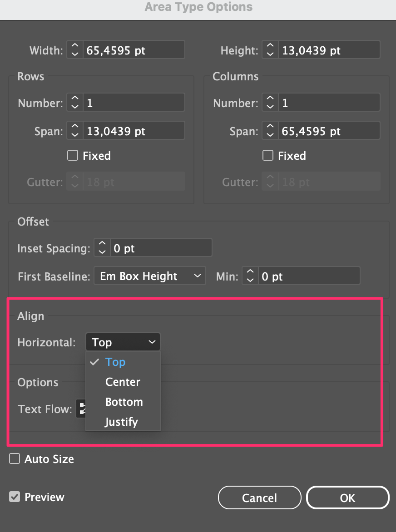
Task: Open the Horizontal alignment dropdown
Action: point(123,342)
